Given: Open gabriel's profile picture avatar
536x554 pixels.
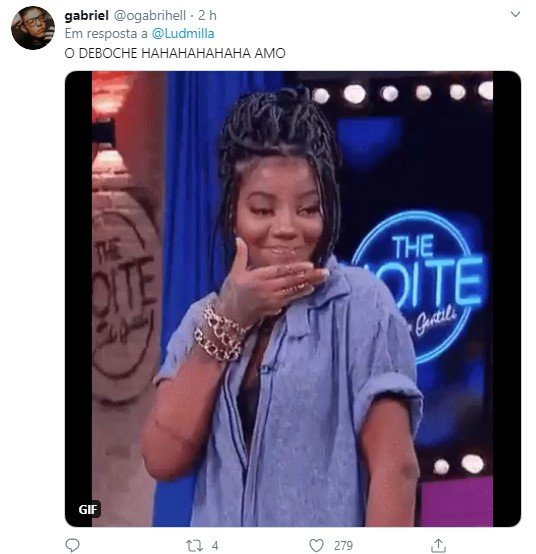Looking at the screenshot, I should 33,28.
